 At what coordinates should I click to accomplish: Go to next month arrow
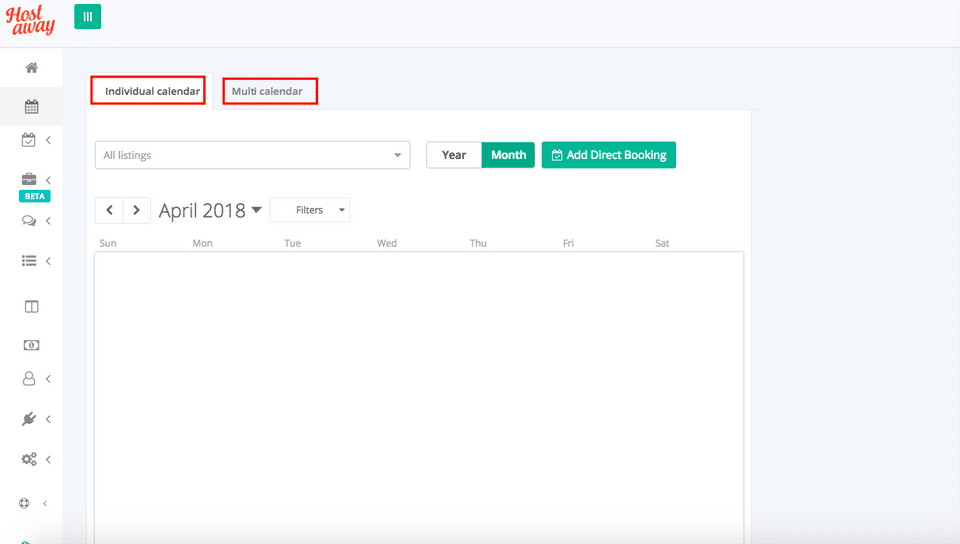137,211
